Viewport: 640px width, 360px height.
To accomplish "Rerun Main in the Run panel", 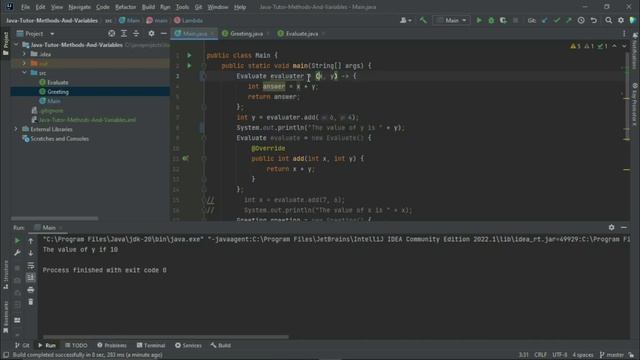I will click(17, 241).
